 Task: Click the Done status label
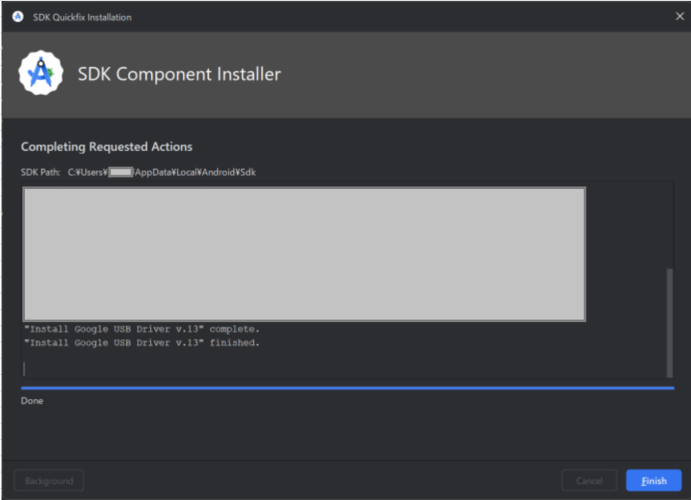32,401
